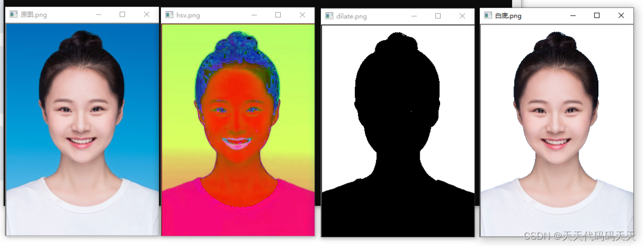The height and width of the screenshot is (246, 644).
Task: Maximize the 白底.png window
Action: tap(597, 16)
